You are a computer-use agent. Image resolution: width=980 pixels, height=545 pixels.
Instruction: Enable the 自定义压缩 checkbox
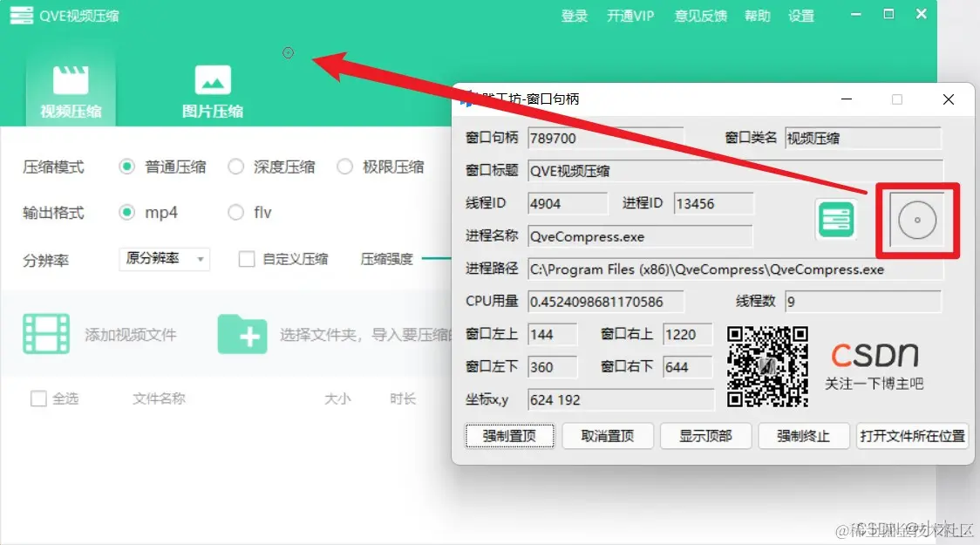point(247,259)
